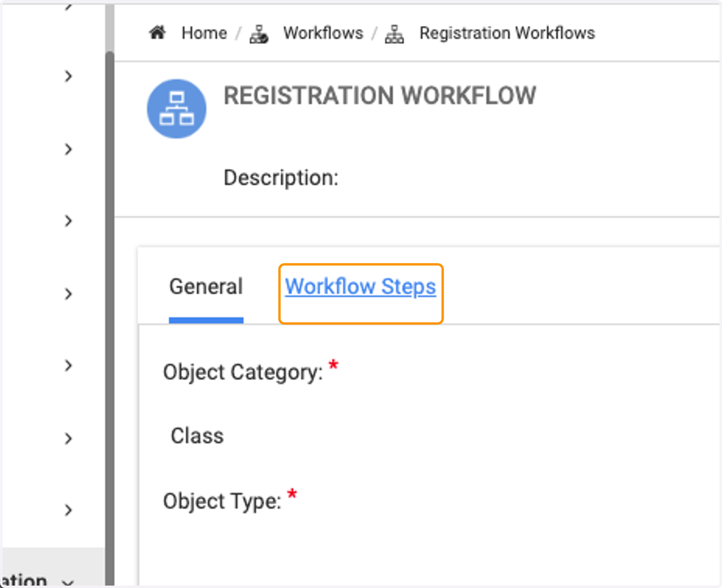Click the Workflows breadcrumb icon
The image size is (722, 588).
(259, 34)
